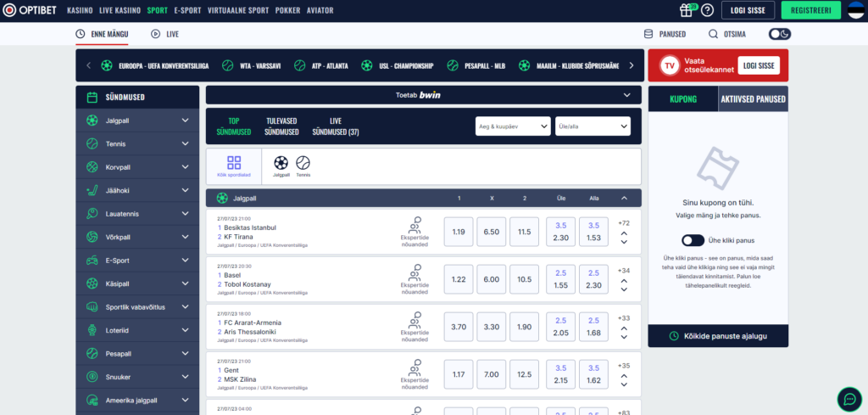This screenshot has width=868, height=415.
Task: Bet on Besiktas win odds 1.19
Action: [459, 232]
